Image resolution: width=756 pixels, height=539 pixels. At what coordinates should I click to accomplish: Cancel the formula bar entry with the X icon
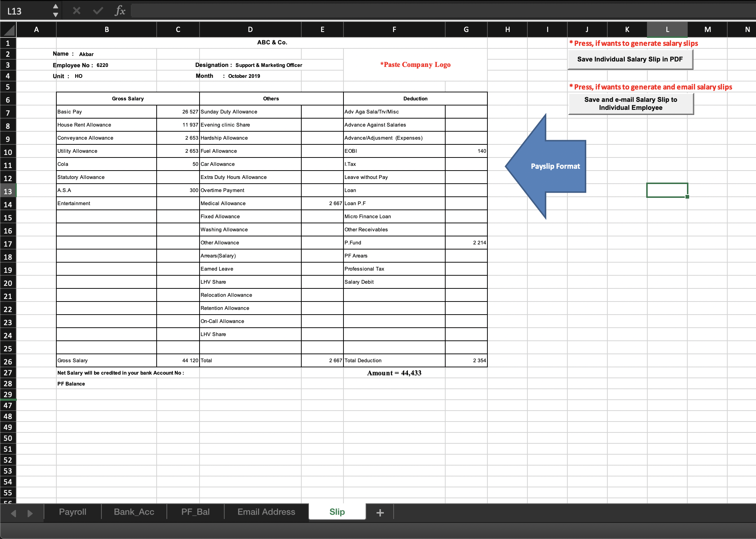click(x=76, y=11)
